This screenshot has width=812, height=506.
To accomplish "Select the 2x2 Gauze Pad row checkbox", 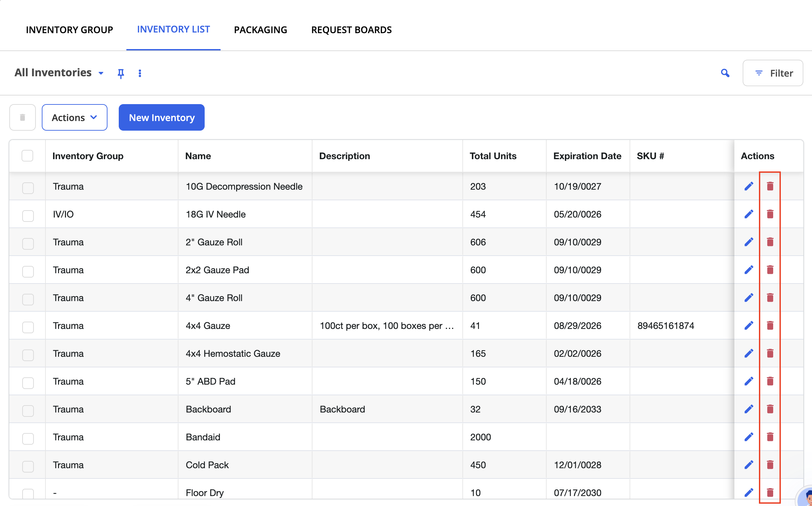I will click(28, 272).
